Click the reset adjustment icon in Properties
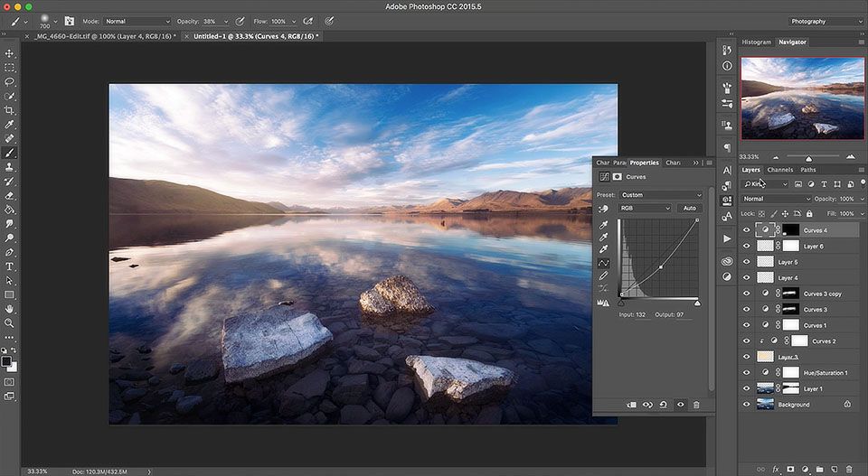Screen dimensions: 868x476 (664, 405)
